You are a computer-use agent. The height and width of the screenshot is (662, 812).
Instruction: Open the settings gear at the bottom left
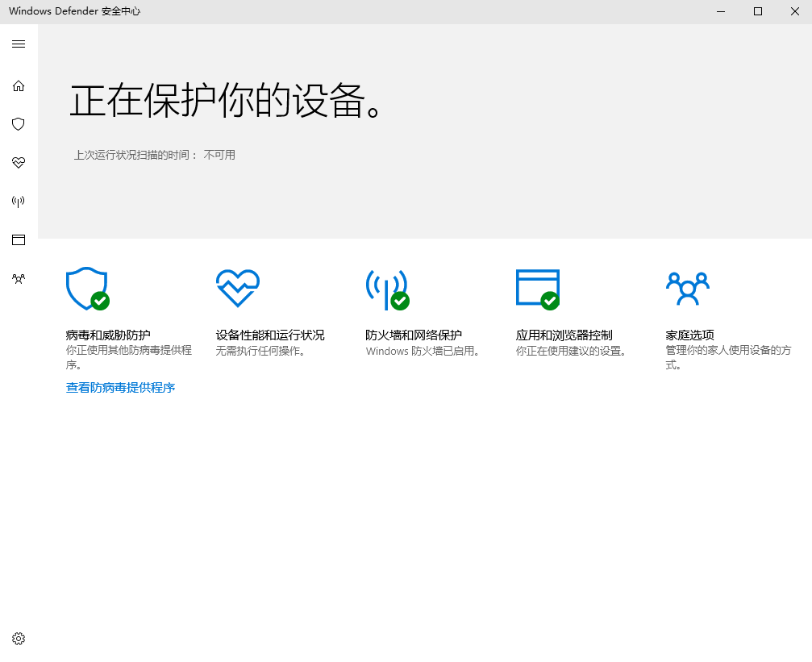click(x=19, y=638)
